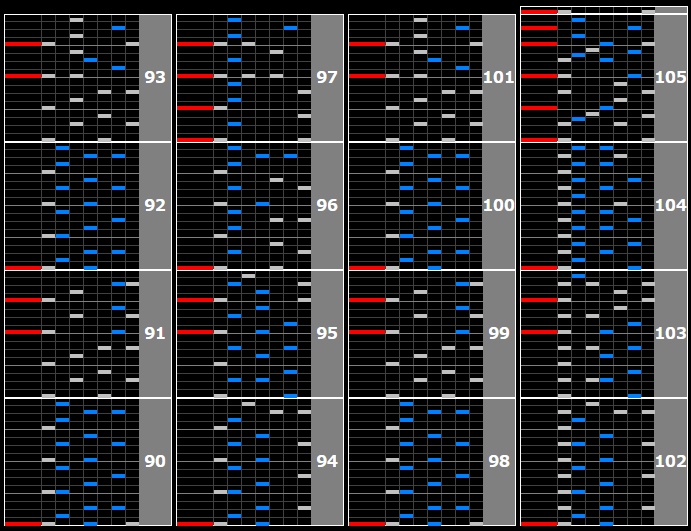Select the note grid of measure 95

pos(244,334)
